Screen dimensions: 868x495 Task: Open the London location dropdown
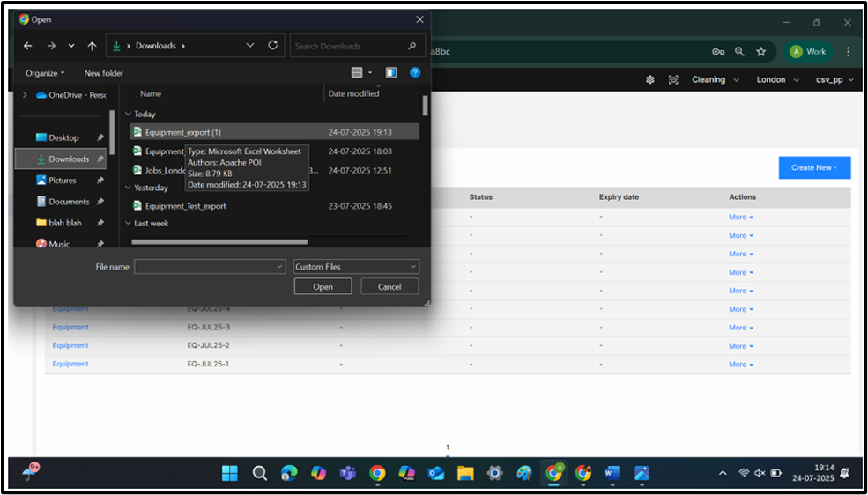tap(777, 79)
